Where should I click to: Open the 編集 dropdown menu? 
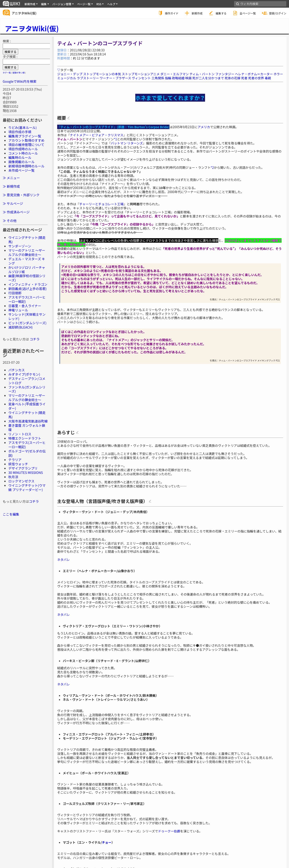pos(45,4)
